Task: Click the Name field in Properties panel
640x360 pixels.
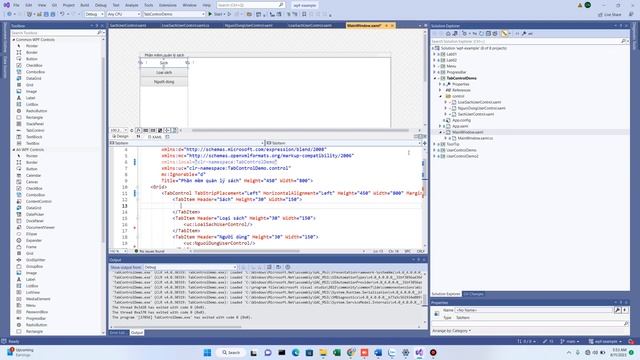Action: pyautogui.click(x=534, y=310)
